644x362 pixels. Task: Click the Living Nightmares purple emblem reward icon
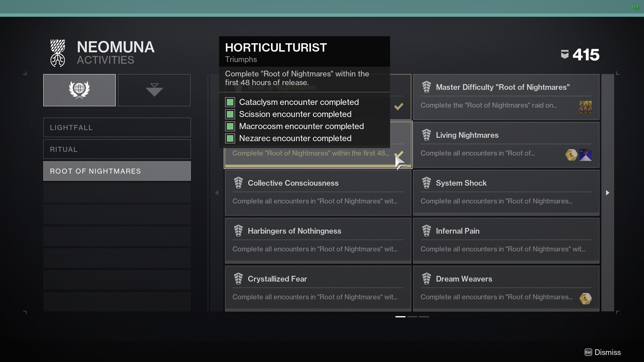[585, 155]
